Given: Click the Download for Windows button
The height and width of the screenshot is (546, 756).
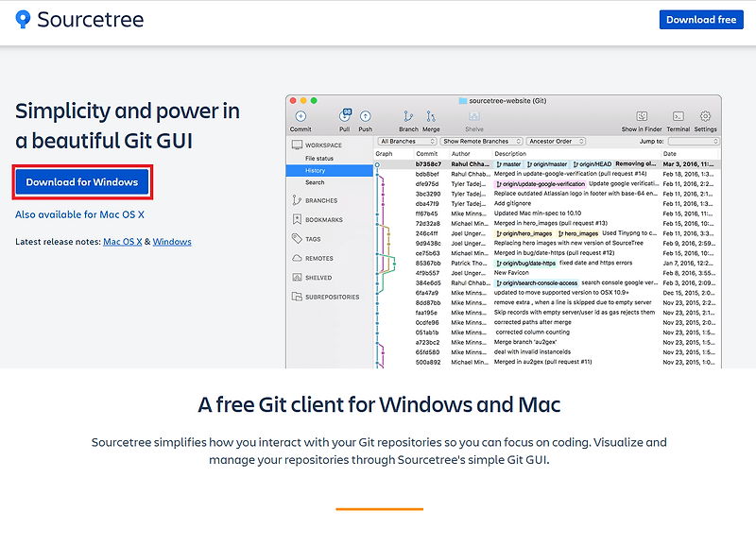Looking at the screenshot, I should [81, 181].
